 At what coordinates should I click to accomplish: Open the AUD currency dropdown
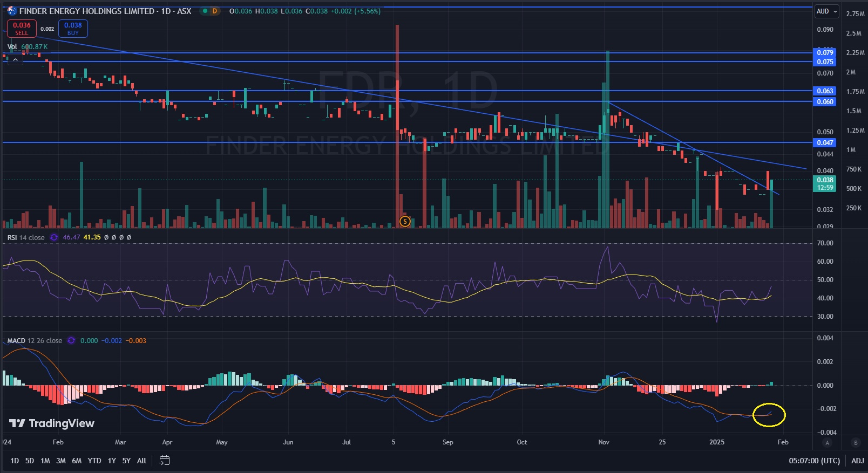point(827,11)
